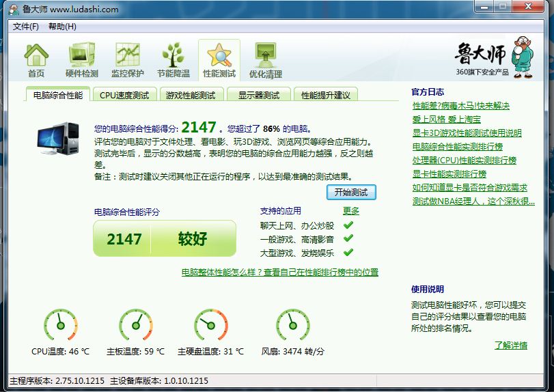Screen dimensions: 554x392
Task: Switch to the 游戏性能测试 tab
Action: click(x=191, y=95)
